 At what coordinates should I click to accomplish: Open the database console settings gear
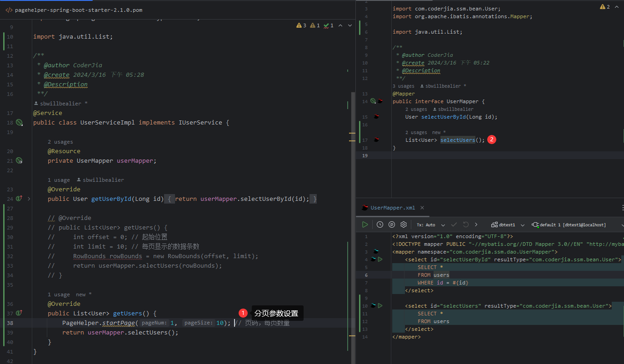[x=404, y=224]
